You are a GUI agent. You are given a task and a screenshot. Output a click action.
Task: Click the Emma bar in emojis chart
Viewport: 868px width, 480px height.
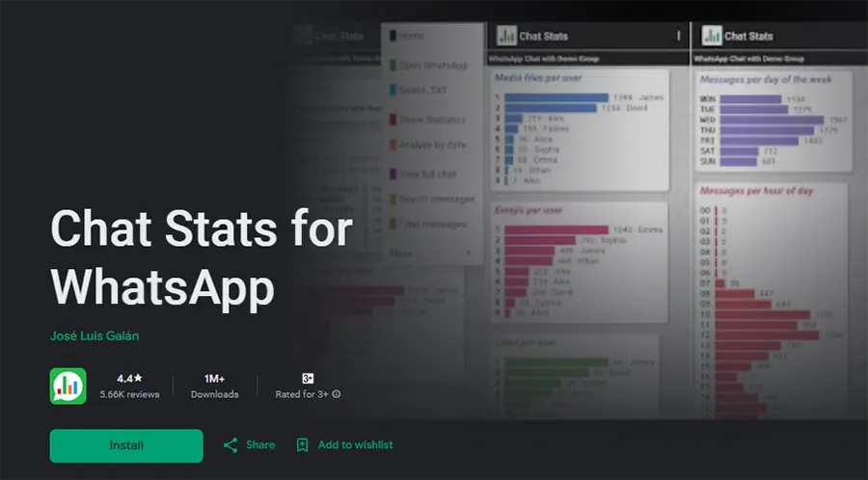coord(556,229)
